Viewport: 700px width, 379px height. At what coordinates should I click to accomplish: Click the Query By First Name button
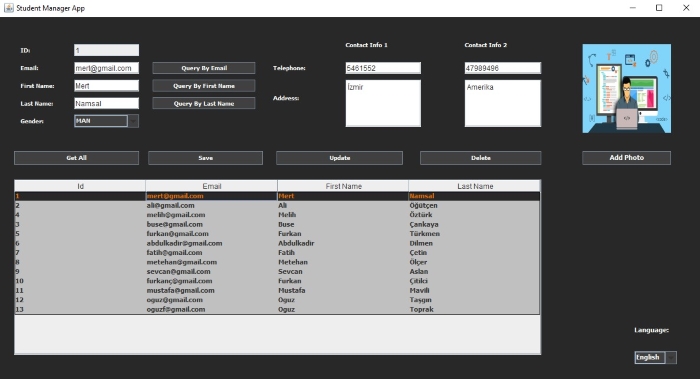tap(204, 86)
